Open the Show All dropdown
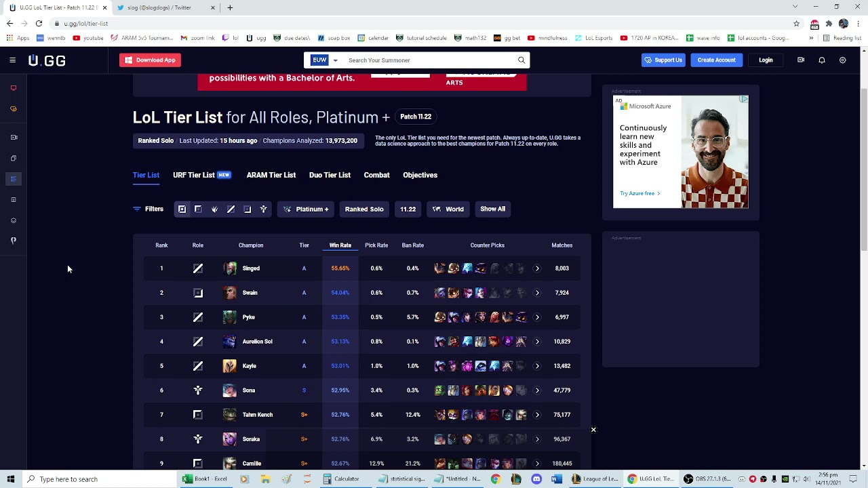This screenshot has height=488, width=868. (492, 209)
